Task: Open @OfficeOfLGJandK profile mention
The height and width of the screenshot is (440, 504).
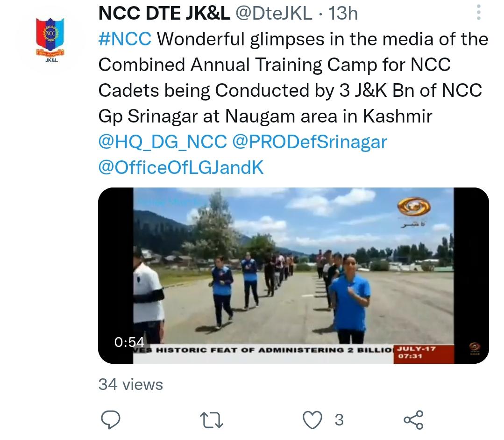Action: tap(181, 167)
